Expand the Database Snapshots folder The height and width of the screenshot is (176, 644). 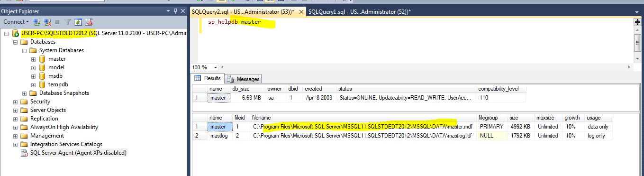25,93
